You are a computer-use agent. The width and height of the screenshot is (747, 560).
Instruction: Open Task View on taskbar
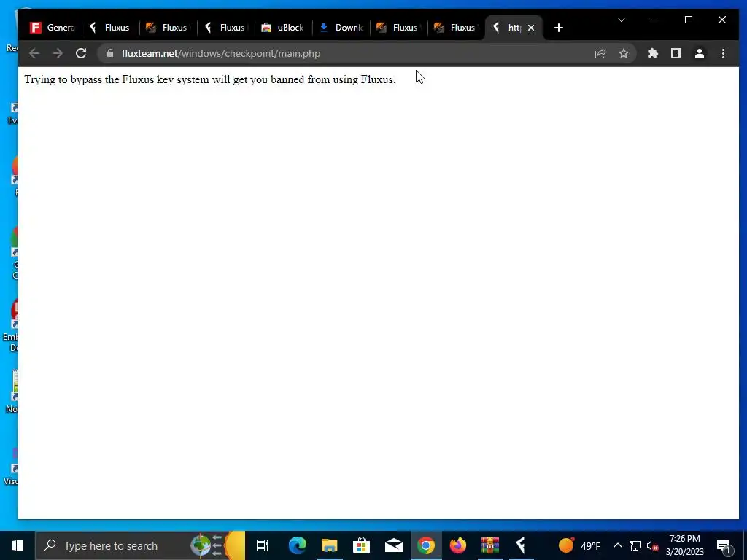(x=263, y=545)
